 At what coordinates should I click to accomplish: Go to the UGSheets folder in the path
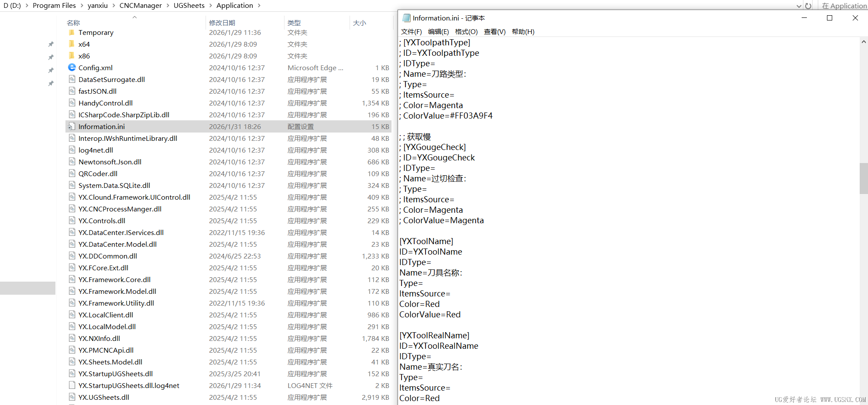tap(189, 6)
